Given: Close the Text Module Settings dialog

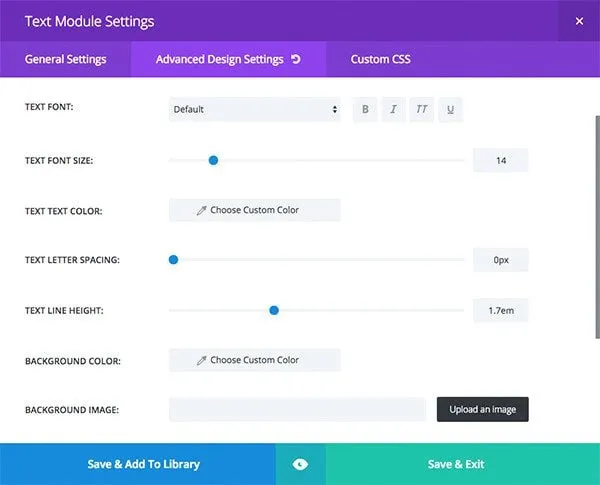Looking at the screenshot, I should (579, 21).
